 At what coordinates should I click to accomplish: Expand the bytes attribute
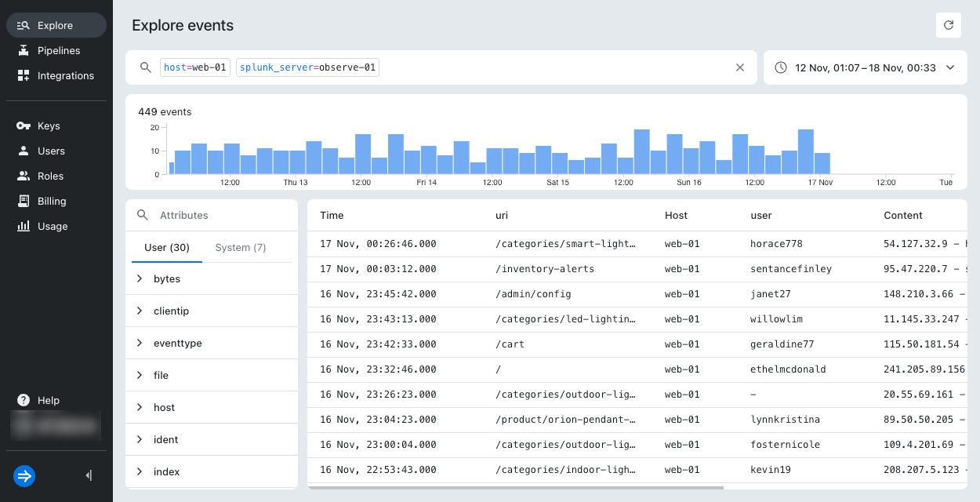click(140, 278)
